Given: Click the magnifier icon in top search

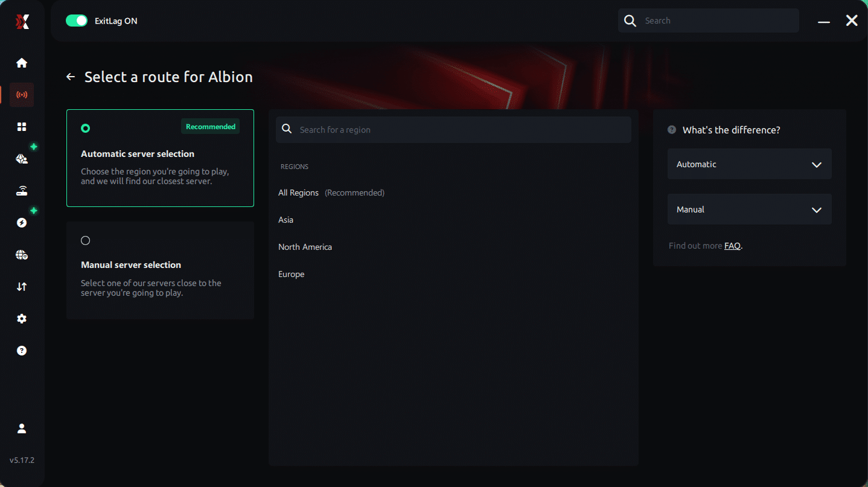Looking at the screenshot, I should [x=630, y=21].
